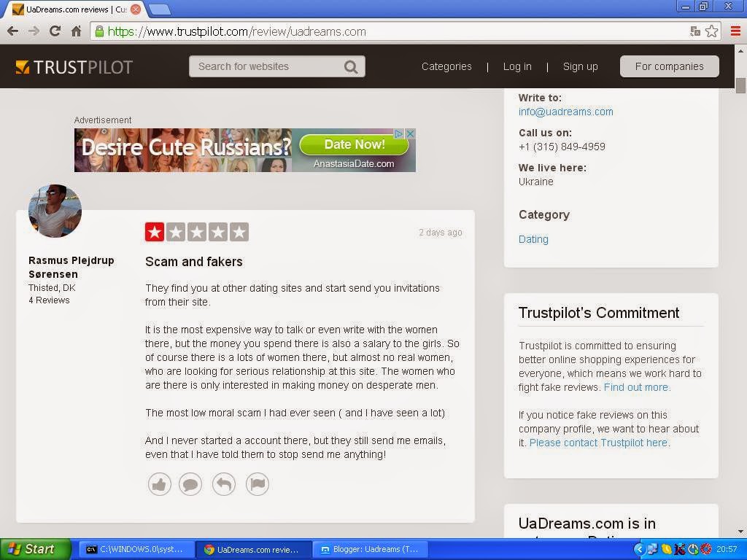
Task: Expand hidden system tray icons arrow
Action: point(639,549)
